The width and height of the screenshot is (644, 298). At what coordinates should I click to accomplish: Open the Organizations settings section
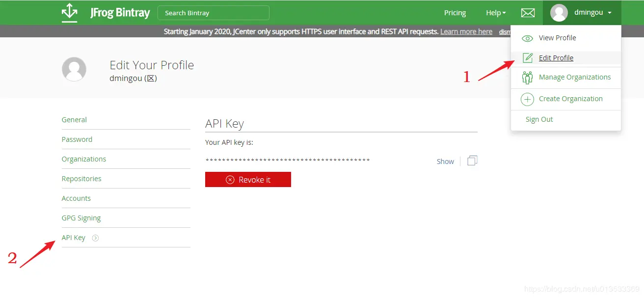(x=84, y=159)
